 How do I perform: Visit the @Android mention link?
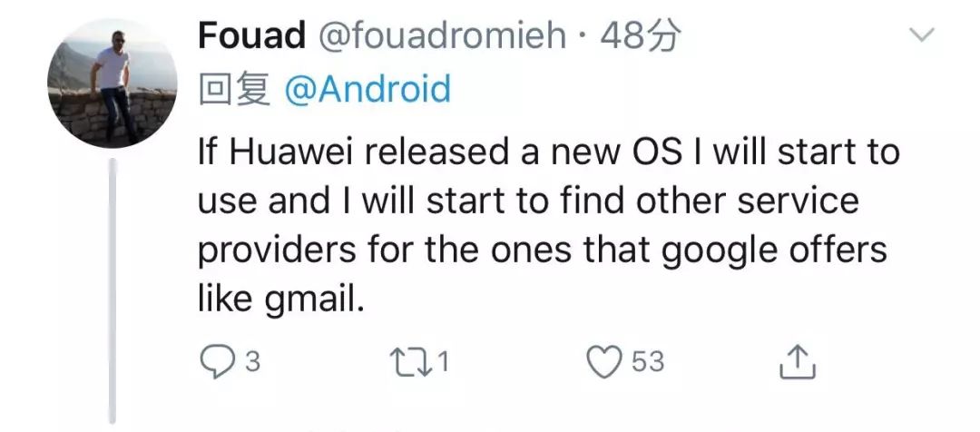coord(367,90)
